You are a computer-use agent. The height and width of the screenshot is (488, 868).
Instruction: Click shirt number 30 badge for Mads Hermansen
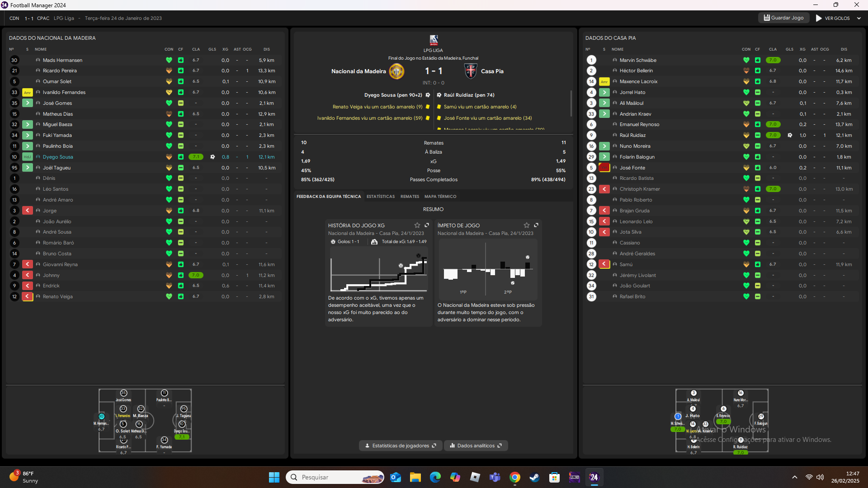(x=14, y=60)
